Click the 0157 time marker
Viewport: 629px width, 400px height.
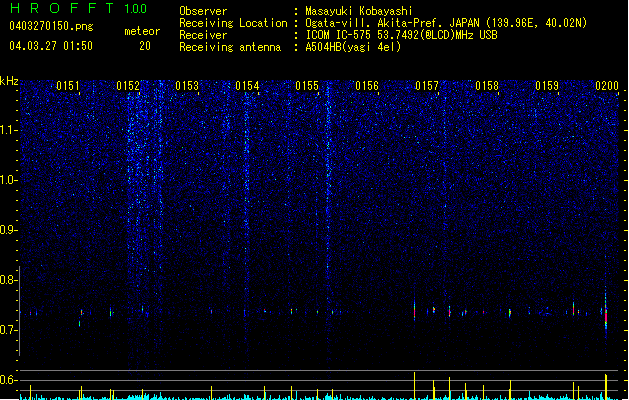pos(427,86)
